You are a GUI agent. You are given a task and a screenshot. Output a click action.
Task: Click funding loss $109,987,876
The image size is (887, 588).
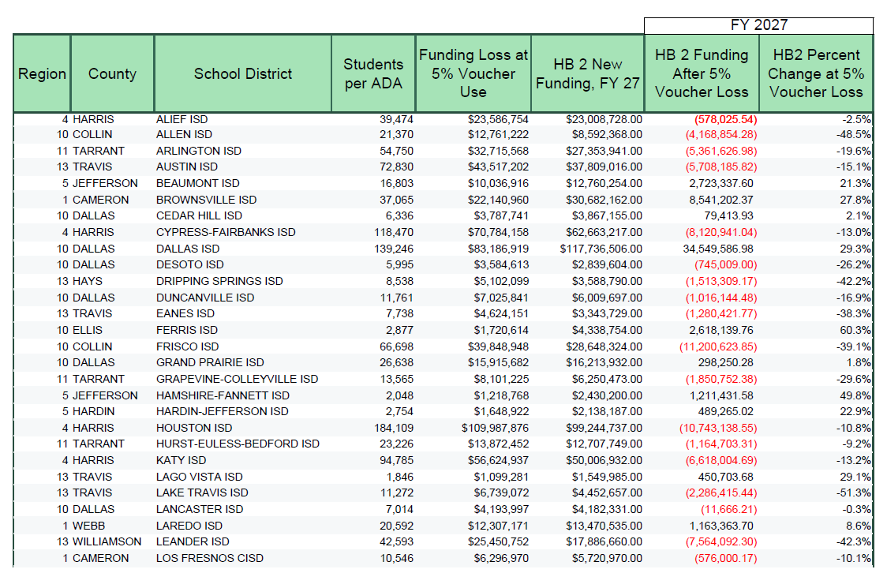(x=495, y=429)
